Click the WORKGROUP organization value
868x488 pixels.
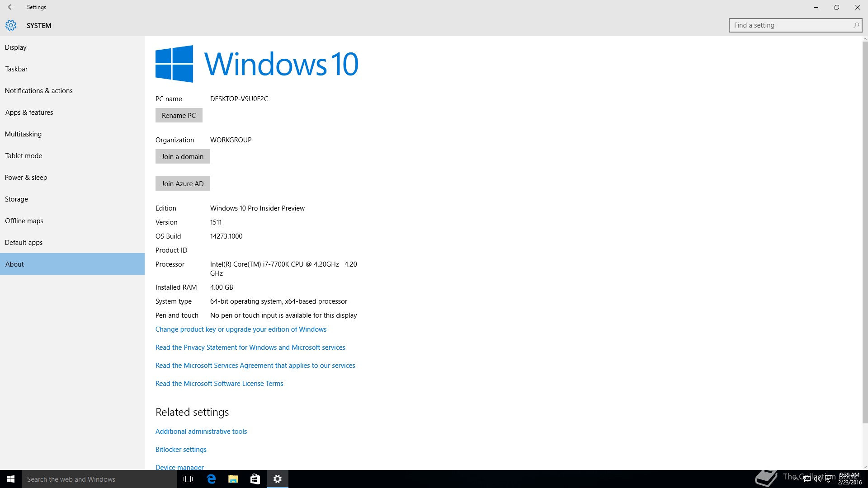tap(231, 140)
